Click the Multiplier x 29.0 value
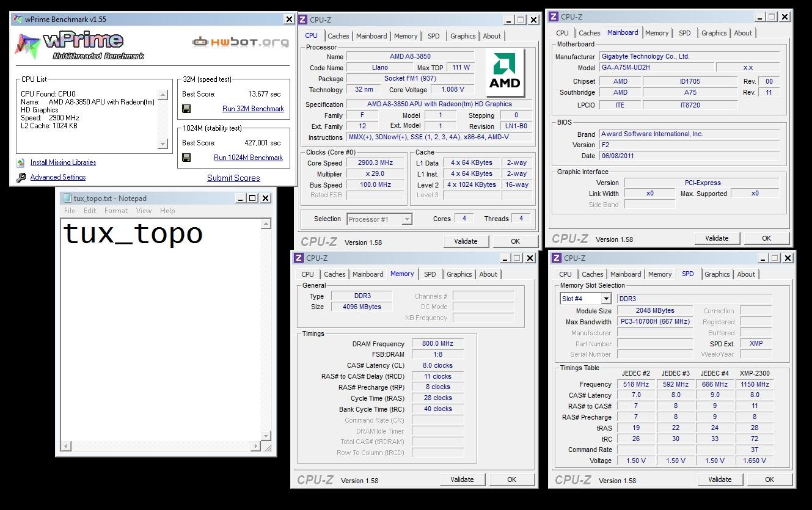The width and height of the screenshot is (812, 510). (x=375, y=174)
